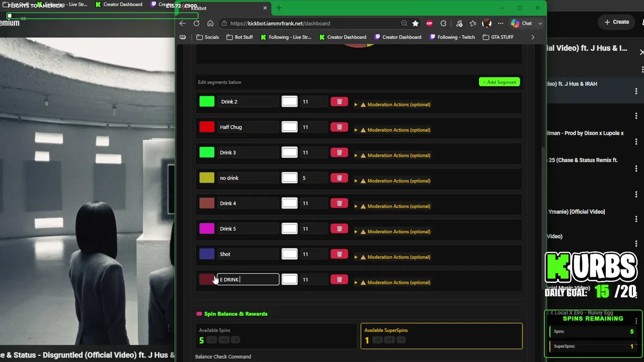Open the green color swatch for Drink 2
Viewport: 644px width, 362px height.
pyautogui.click(x=207, y=102)
